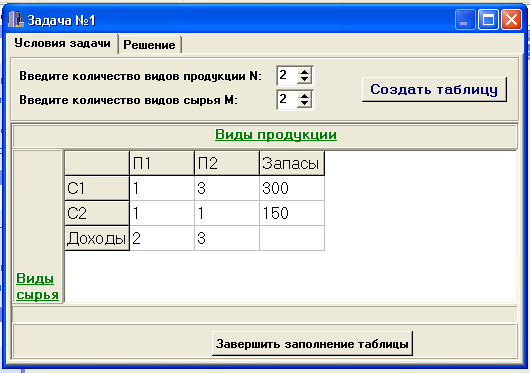This screenshot has height=373, width=530.
Task: Decrease the raw material types M value
Action: click(305, 103)
